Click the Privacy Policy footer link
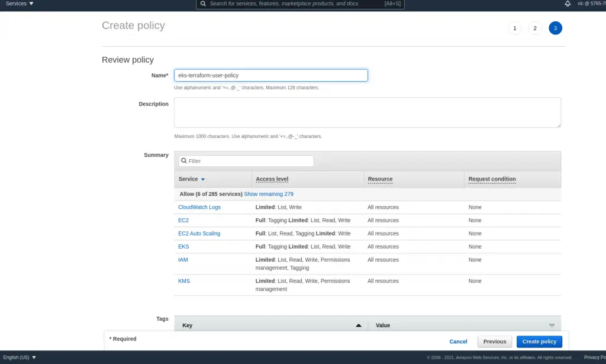 (x=595, y=357)
